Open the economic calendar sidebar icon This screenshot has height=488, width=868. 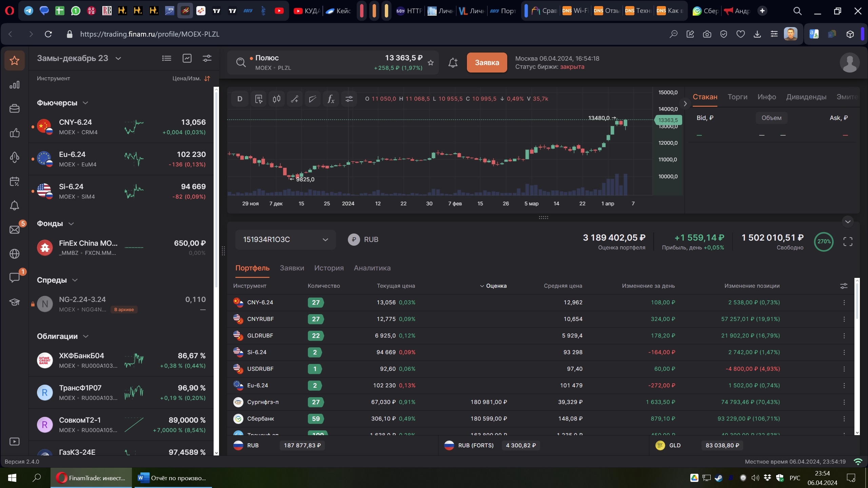(14, 181)
